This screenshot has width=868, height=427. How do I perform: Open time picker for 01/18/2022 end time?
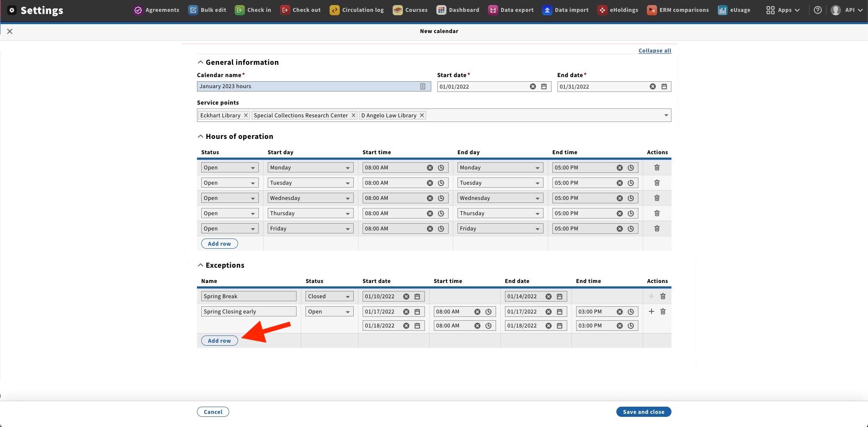[x=631, y=326]
